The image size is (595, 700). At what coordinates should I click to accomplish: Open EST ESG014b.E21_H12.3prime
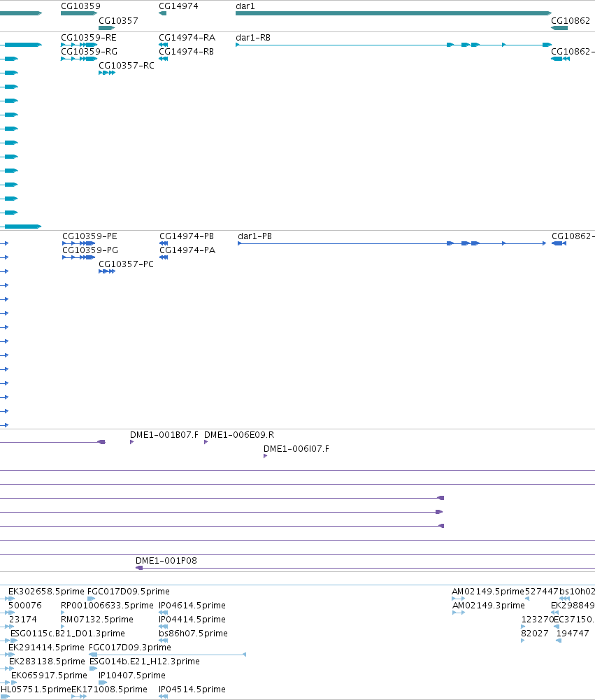click(145, 662)
